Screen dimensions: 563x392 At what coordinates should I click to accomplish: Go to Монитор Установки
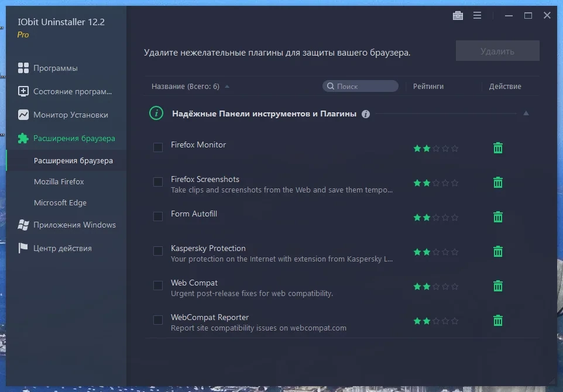tap(66, 115)
